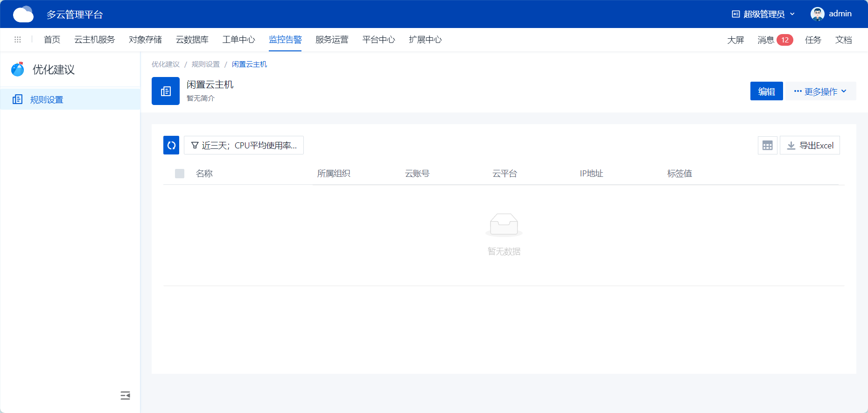Click the app grid launcher icon
The image size is (868, 413).
click(x=18, y=40)
